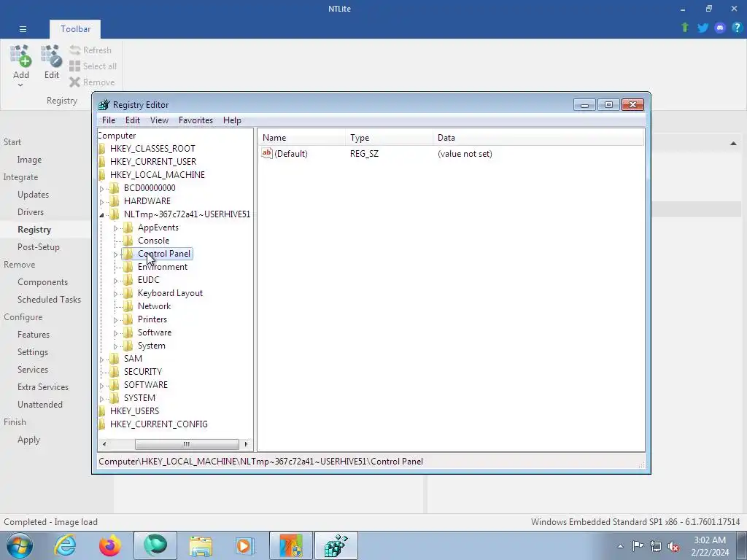Expand the AppEvents key

pos(115,228)
